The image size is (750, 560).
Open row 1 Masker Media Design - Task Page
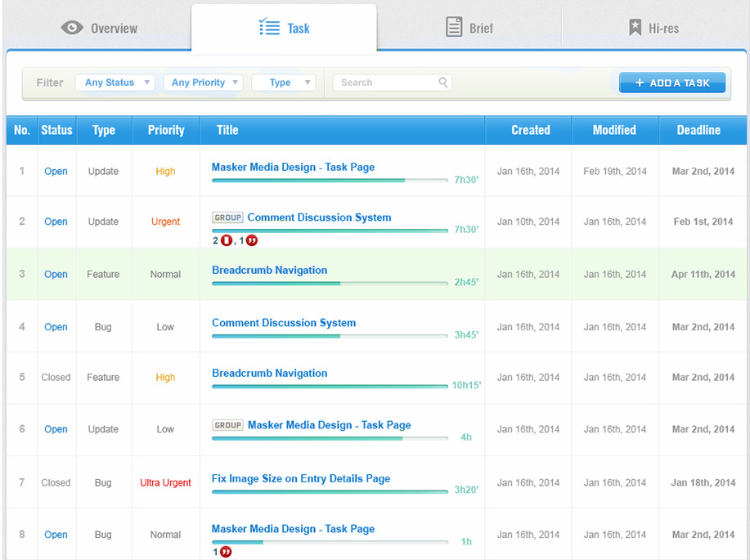coord(293,167)
